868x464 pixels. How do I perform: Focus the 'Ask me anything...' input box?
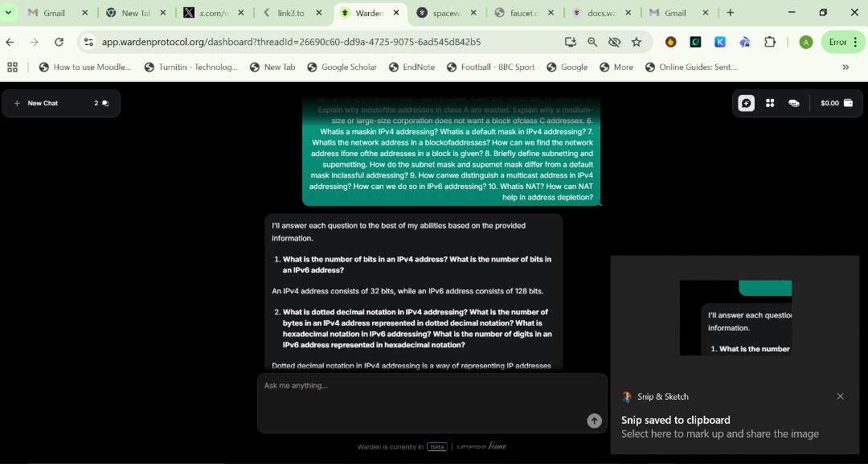pos(432,403)
